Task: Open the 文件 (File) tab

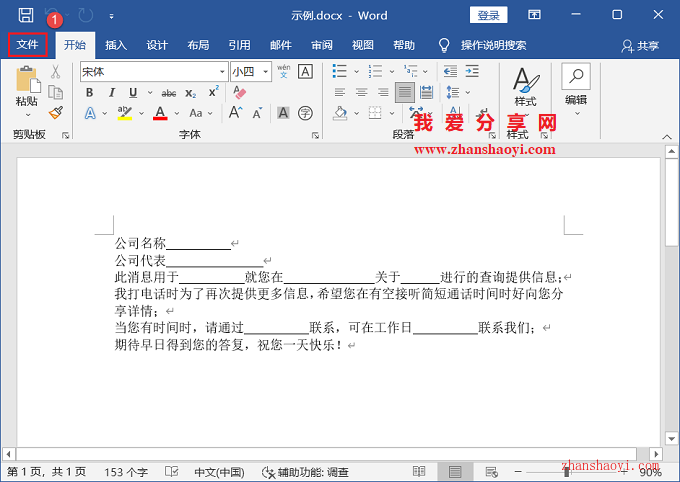Action: 27,45
